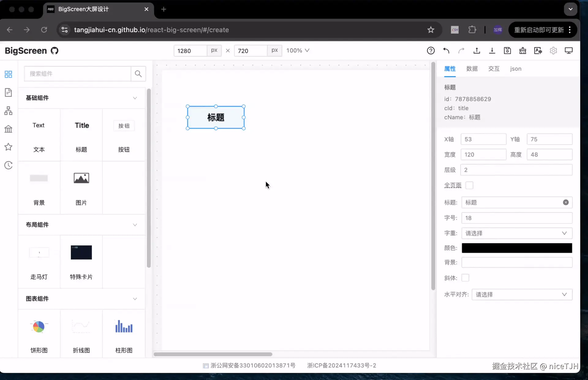This screenshot has height=380, width=588.
Task: Collapse the 基础组件 section
Action: coord(135,98)
